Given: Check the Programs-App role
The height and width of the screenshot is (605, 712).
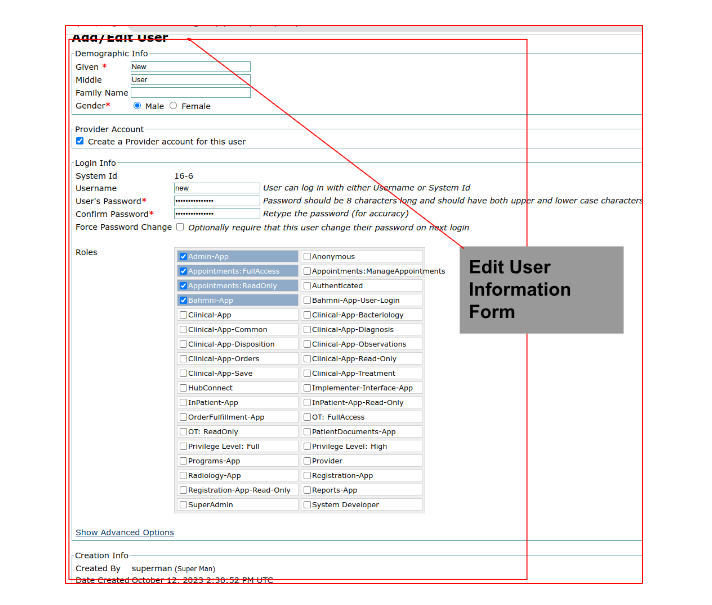Looking at the screenshot, I should pos(183,461).
